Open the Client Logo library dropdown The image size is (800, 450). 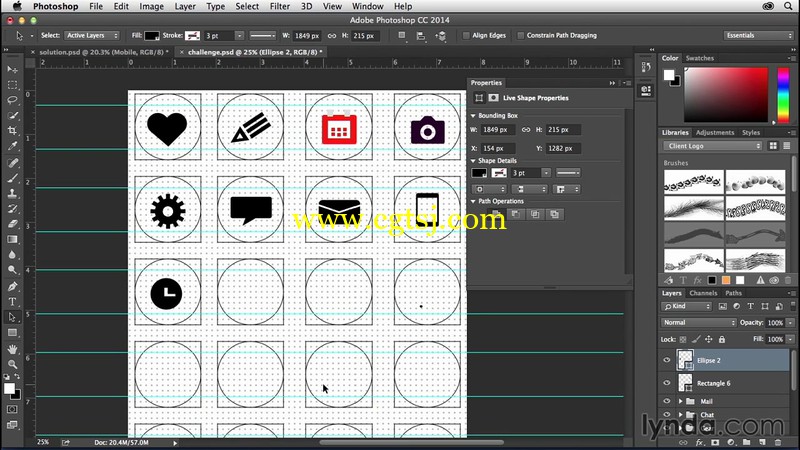712,146
